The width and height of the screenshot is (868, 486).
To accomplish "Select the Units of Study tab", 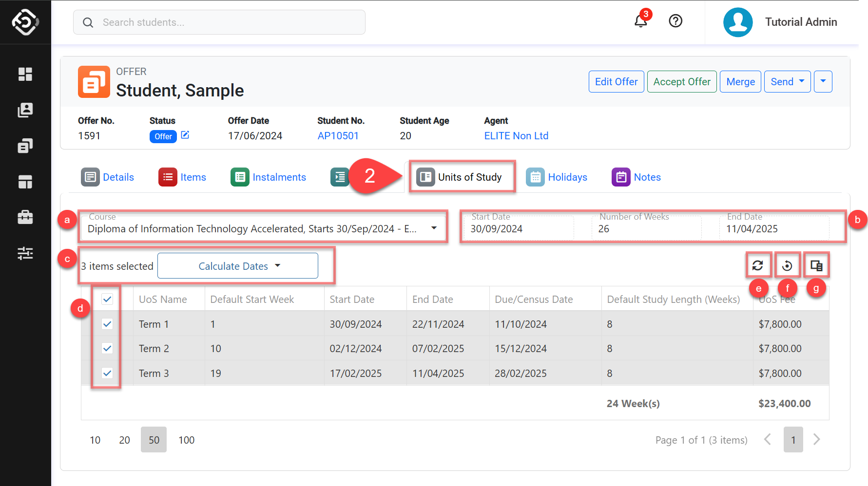I will [459, 177].
